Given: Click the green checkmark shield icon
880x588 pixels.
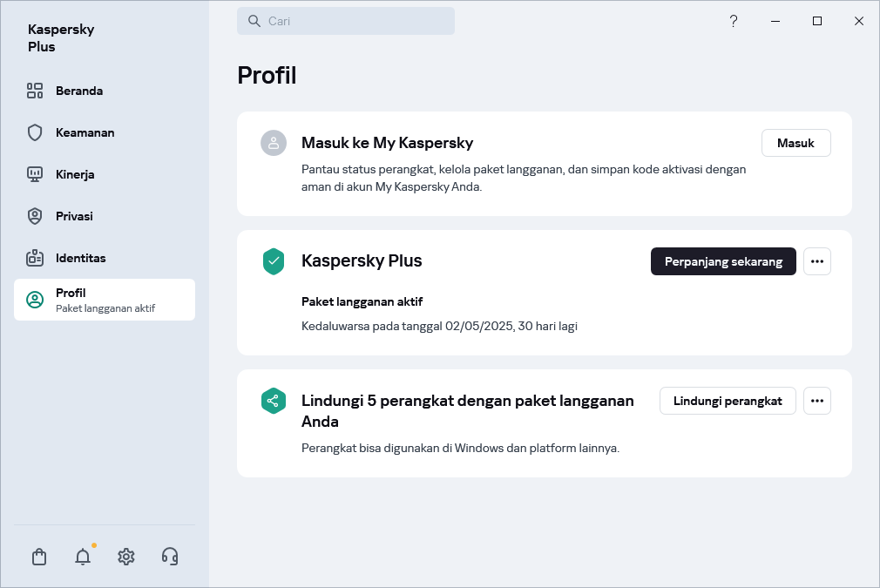Looking at the screenshot, I should [x=273, y=261].
